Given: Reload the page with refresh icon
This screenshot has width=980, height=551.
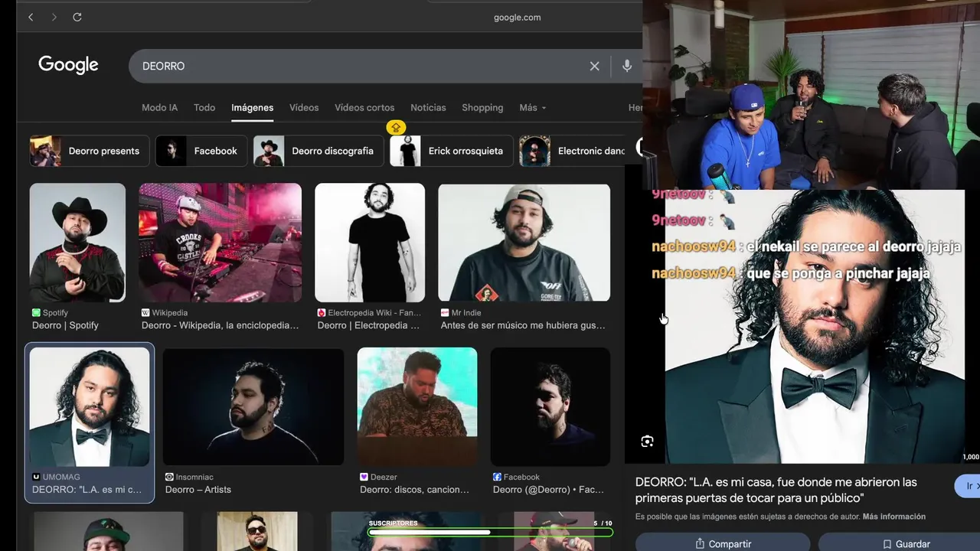Looking at the screenshot, I should (x=77, y=17).
